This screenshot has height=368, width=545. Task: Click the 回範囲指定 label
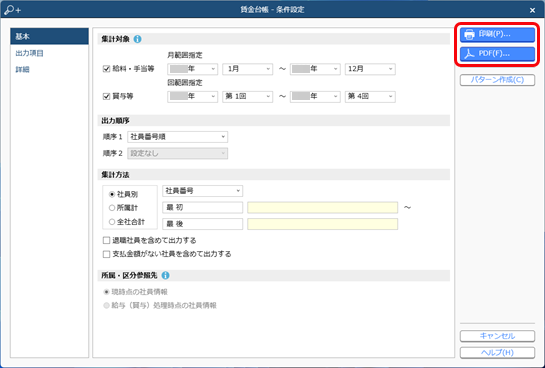click(x=185, y=83)
